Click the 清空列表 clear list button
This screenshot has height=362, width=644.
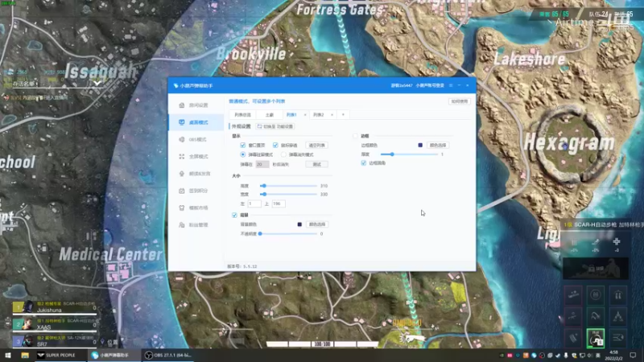[316, 146]
